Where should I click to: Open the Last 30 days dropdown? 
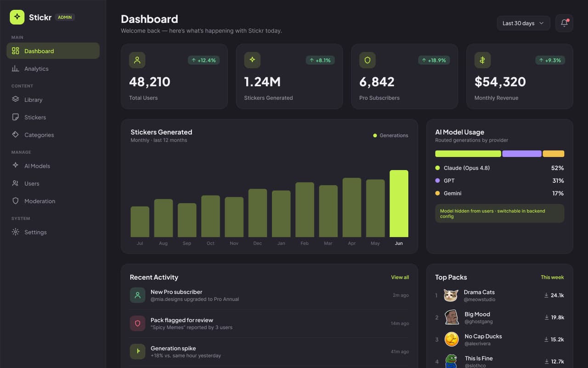[523, 23]
